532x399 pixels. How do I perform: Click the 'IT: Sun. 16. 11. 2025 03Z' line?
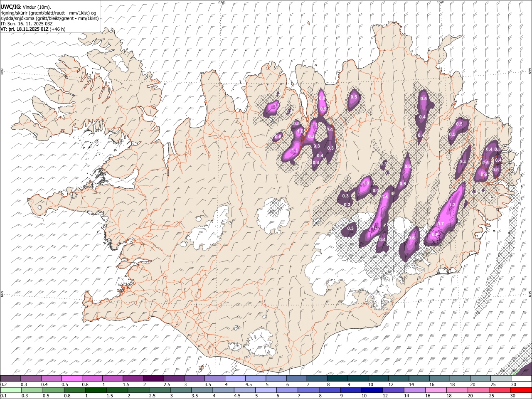[x=27, y=24]
